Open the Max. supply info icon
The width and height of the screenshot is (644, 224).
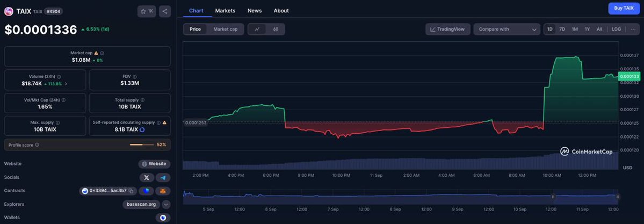pyautogui.click(x=57, y=122)
